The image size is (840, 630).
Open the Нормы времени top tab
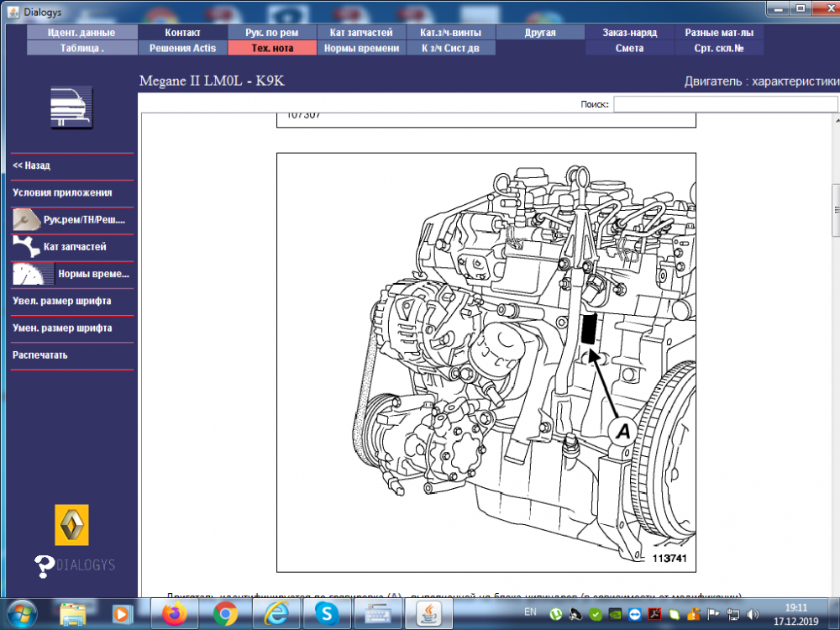pyautogui.click(x=361, y=48)
